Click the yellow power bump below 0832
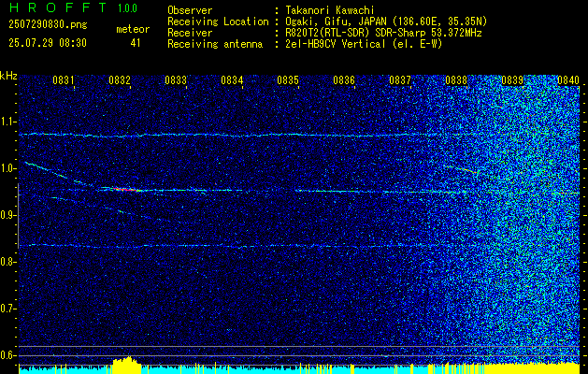The width and height of the screenshot is (588, 374). (x=127, y=365)
